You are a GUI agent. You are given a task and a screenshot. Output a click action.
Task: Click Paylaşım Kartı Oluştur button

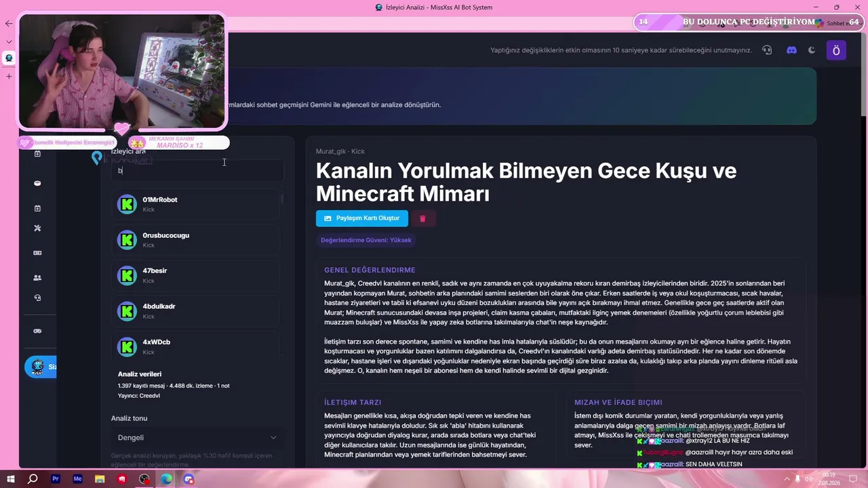click(362, 218)
